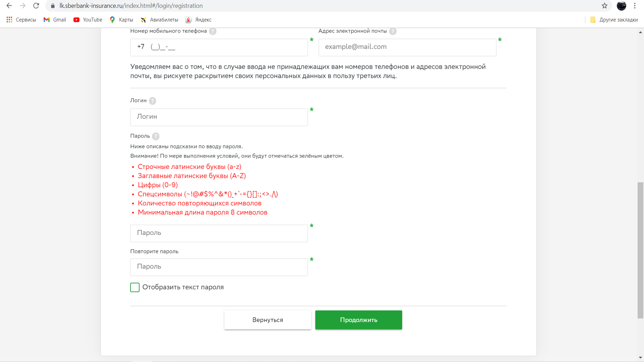Screen dimensions: 644x362
Task: Click the Вернуться button
Action: [268, 320]
